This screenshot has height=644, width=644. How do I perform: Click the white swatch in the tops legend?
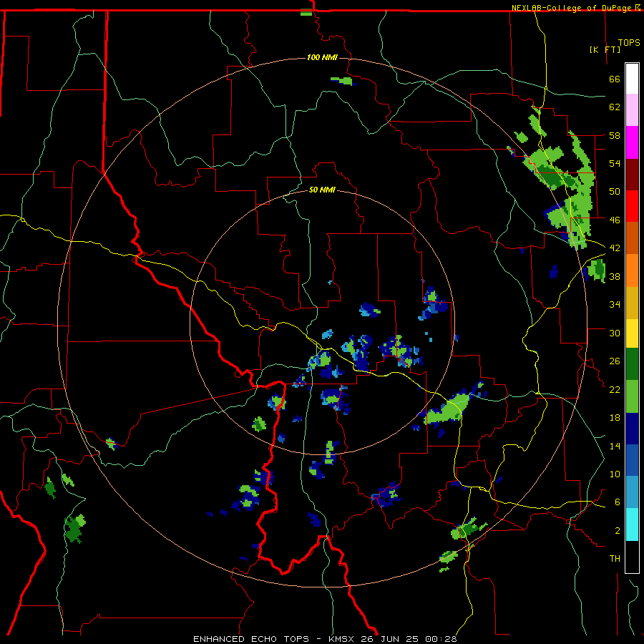click(x=632, y=79)
